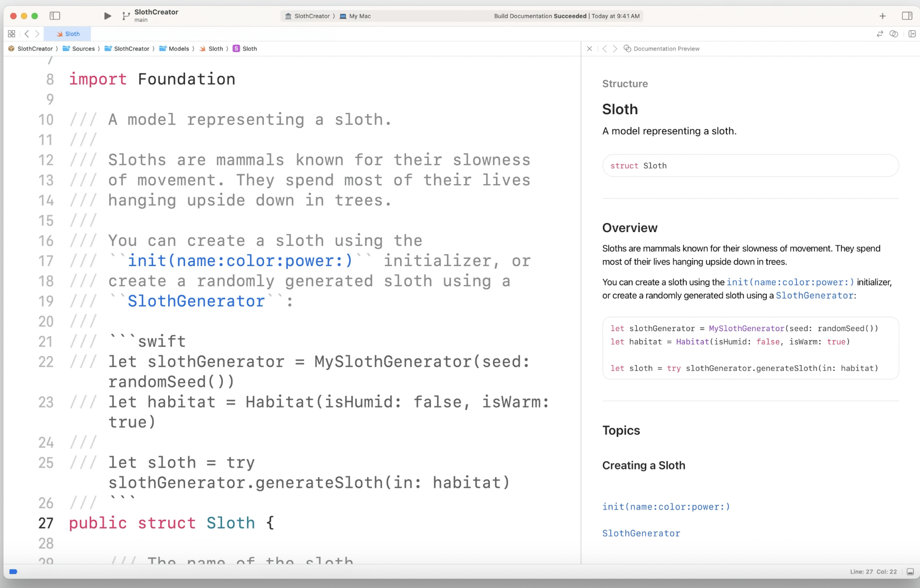
Task: Click the Foundation module name on line 8
Action: click(186, 79)
